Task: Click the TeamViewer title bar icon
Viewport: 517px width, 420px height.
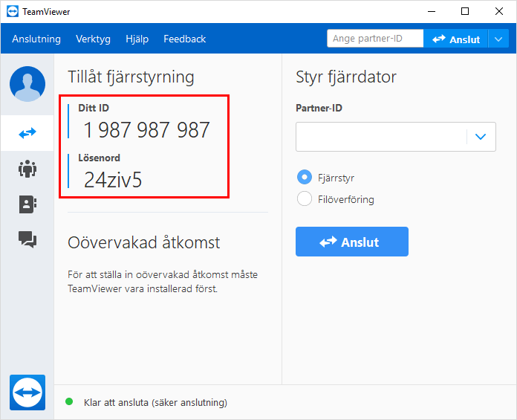Action: (13, 12)
